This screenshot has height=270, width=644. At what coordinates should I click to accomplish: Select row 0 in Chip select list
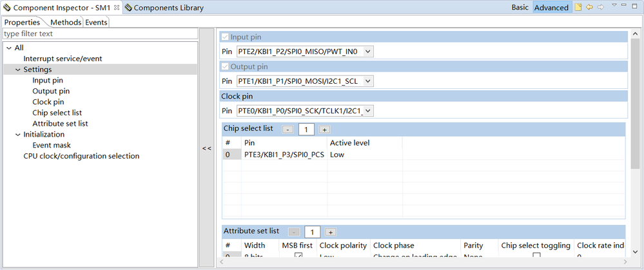[231, 155]
